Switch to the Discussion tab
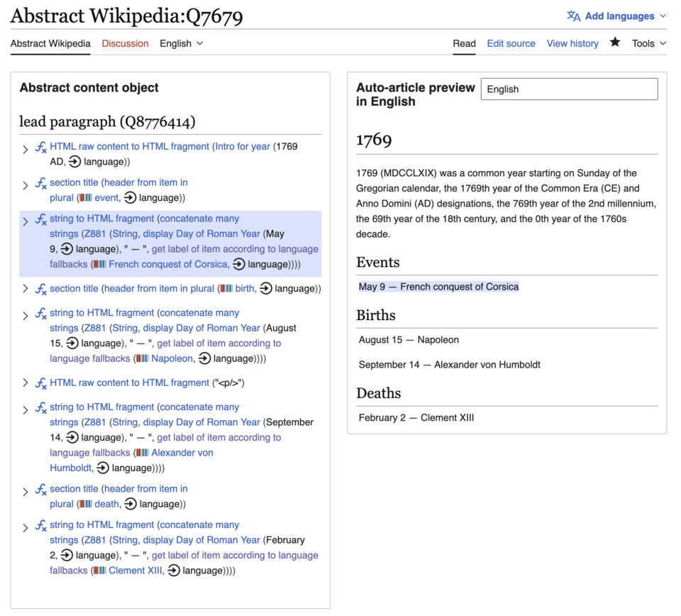The height and width of the screenshot is (616, 681). pos(125,43)
